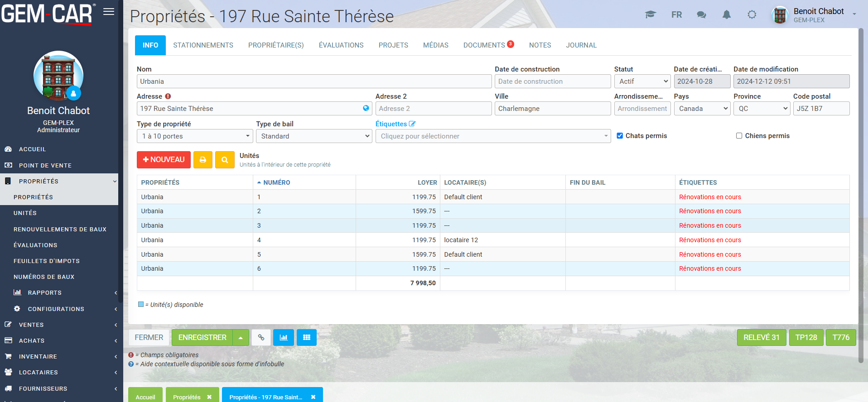
Task: Click the Date de construction field
Action: tap(552, 81)
